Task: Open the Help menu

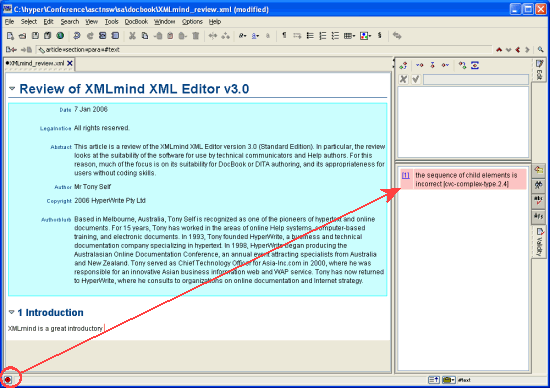Action: coord(215,22)
